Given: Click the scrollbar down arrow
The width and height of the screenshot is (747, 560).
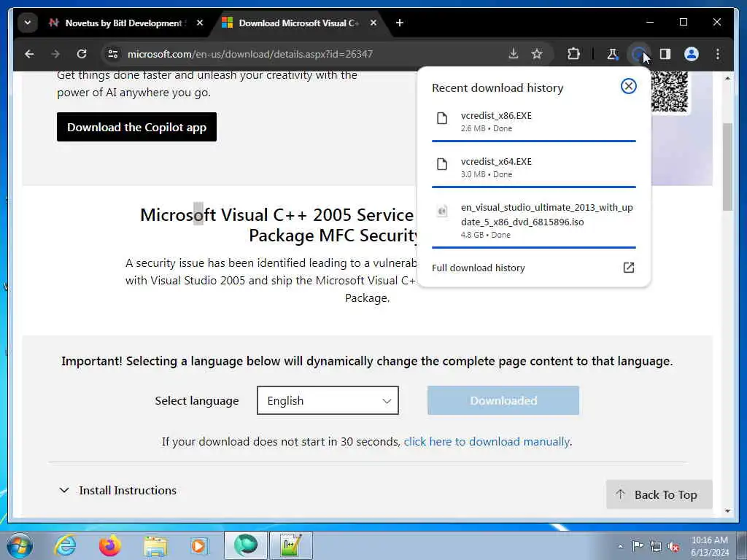Looking at the screenshot, I should click(x=727, y=511).
